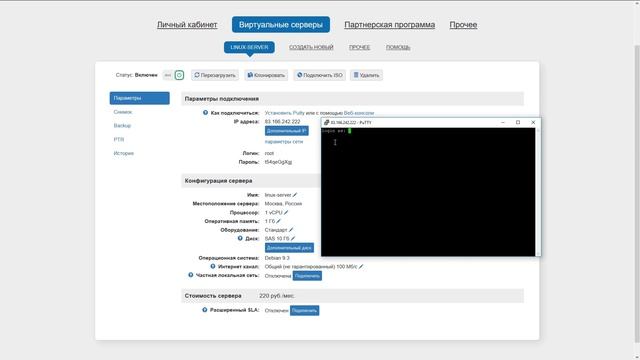Open the параметры сети link

coord(284,142)
